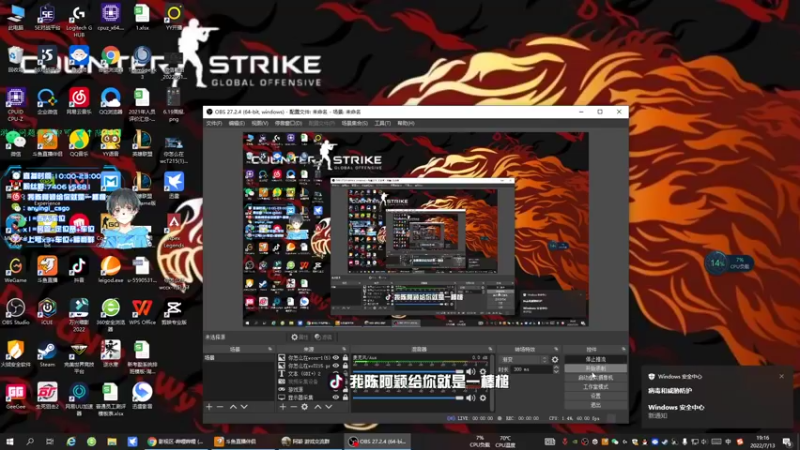Open Logitech G HUB desktop shortcut
The width and height of the screenshot is (800, 450).
tap(79, 21)
